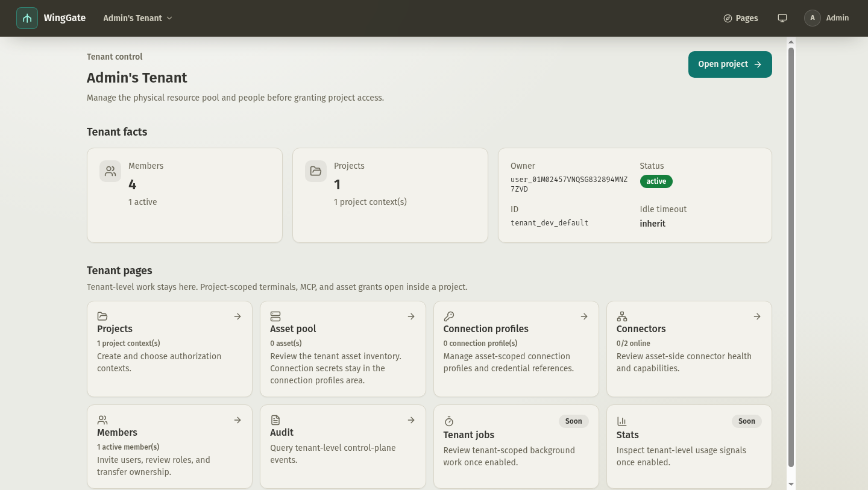The width and height of the screenshot is (868, 490).
Task: Click the arrow on the Projects card
Action: click(237, 316)
